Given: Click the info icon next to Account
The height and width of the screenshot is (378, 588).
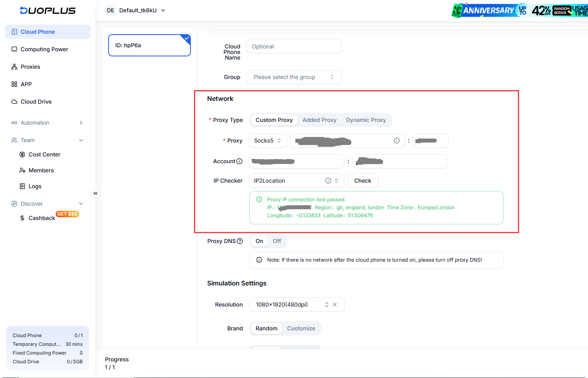Looking at the screenshot, I should (239, 161).
